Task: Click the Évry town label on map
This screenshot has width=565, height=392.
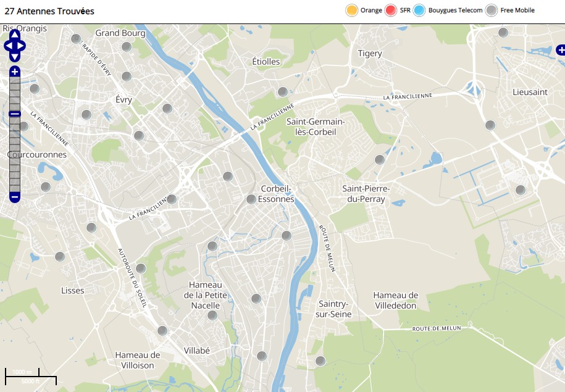Action: (x=123, y=99)
